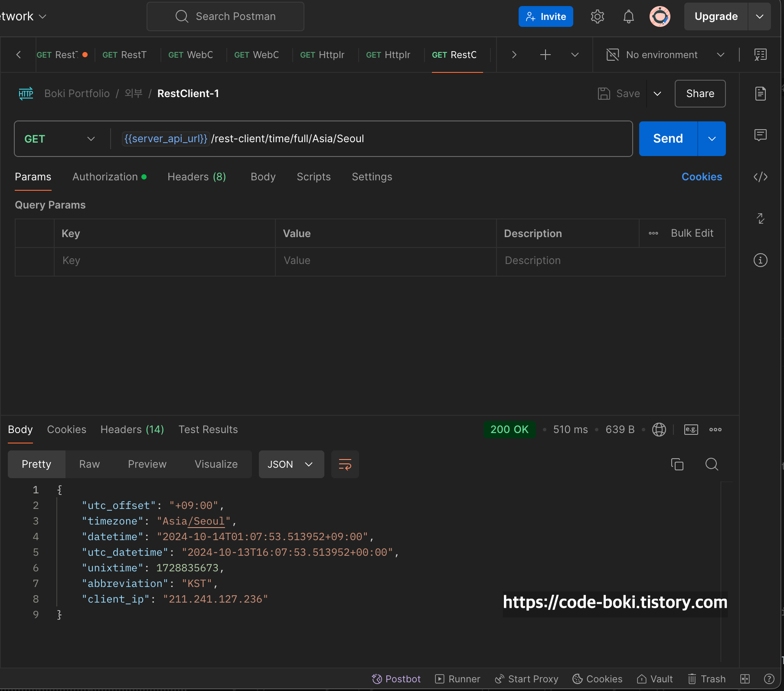Open the help question mark icon

tap(769, 679)
